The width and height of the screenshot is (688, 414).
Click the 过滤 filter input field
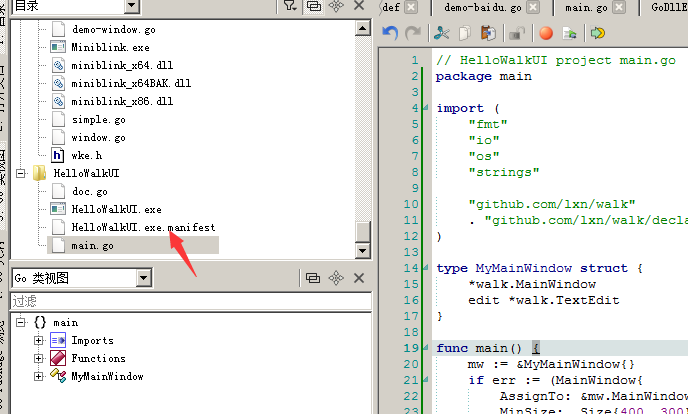(x=191, y=301)
